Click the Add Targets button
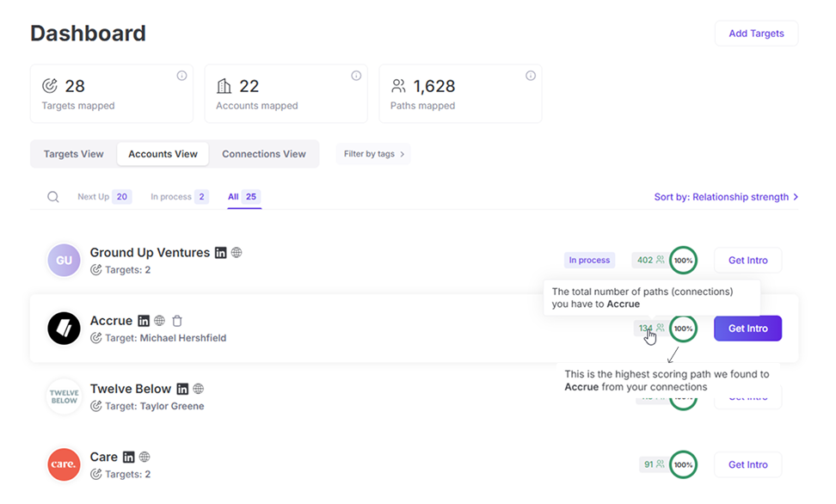 click(x=756, y=34)
